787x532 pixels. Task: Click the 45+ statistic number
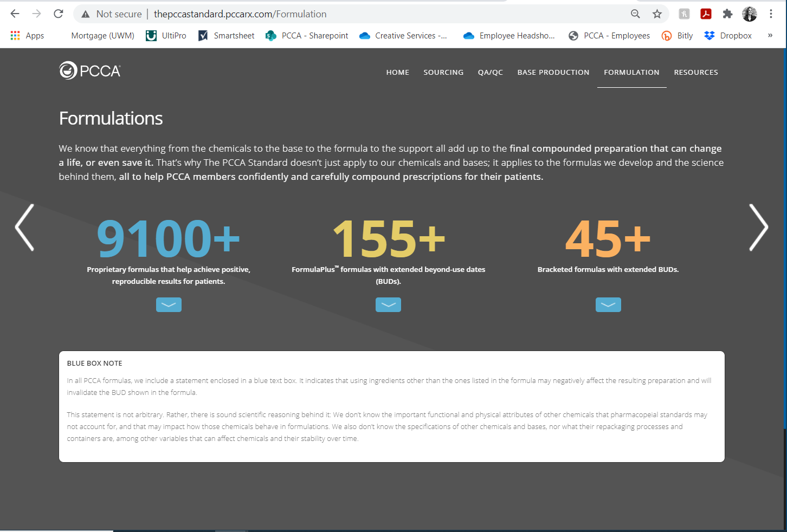coord(608,238)
